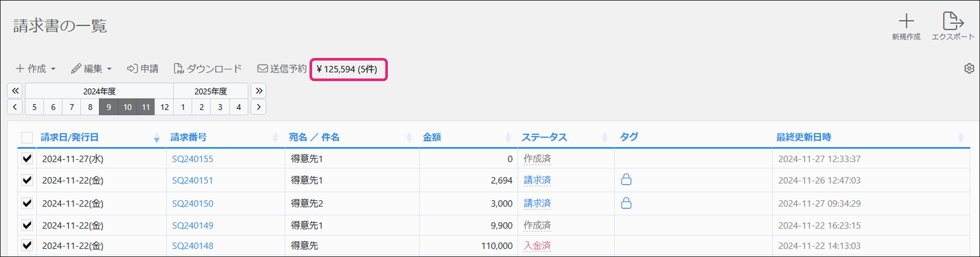Screen dimensions: 980x257
Task: Click the lock icon for SQ240150
Action: click(626, 203)
